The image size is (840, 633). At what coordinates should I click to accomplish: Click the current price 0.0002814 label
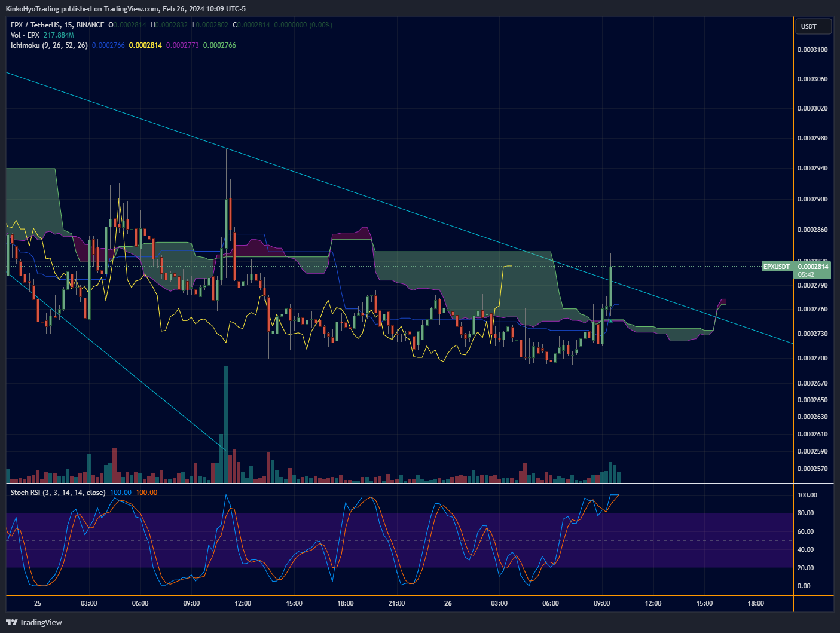click(813, 267)
